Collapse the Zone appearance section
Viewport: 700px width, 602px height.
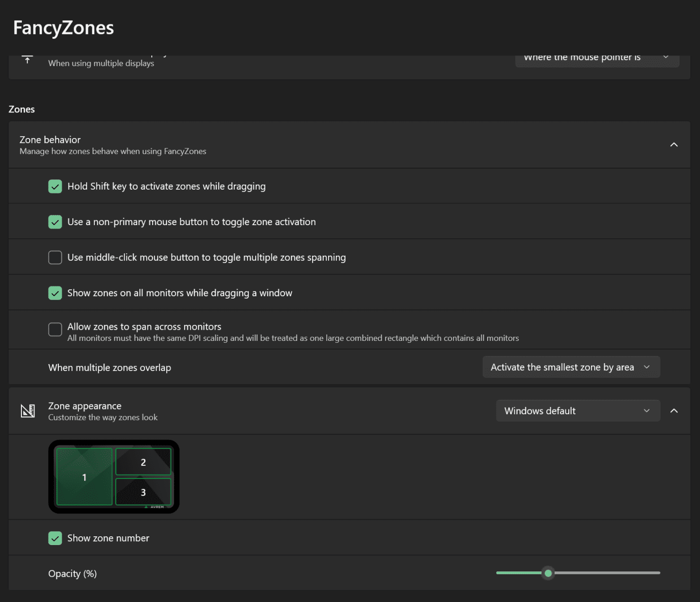[x=674, y=410]
